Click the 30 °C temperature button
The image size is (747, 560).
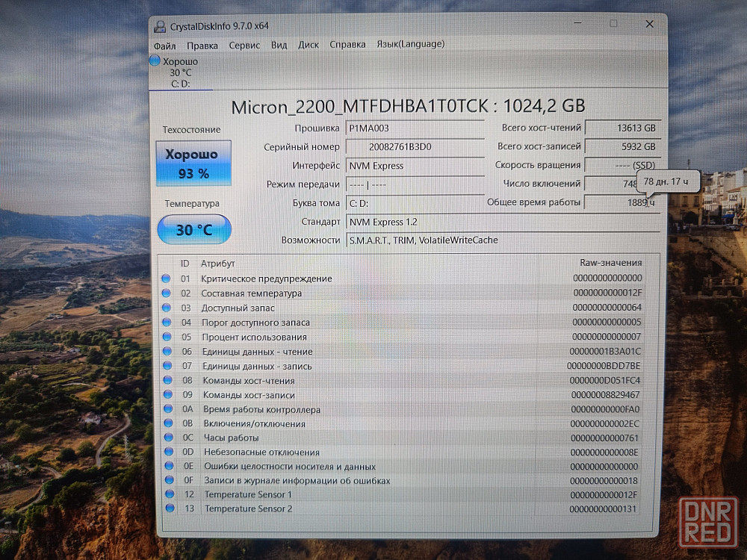coord(194,230)
